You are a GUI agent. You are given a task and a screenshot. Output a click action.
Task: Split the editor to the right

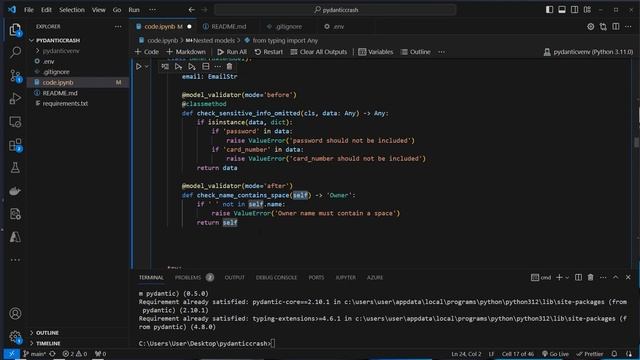616,27
